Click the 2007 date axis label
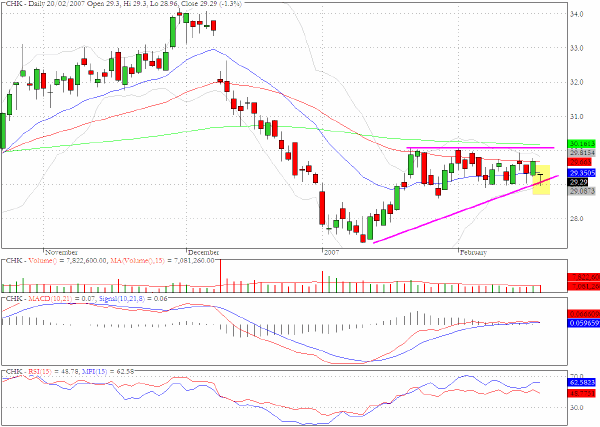This screenshot has height=427, width=600. pyautogui.click(x=331, y=252)
